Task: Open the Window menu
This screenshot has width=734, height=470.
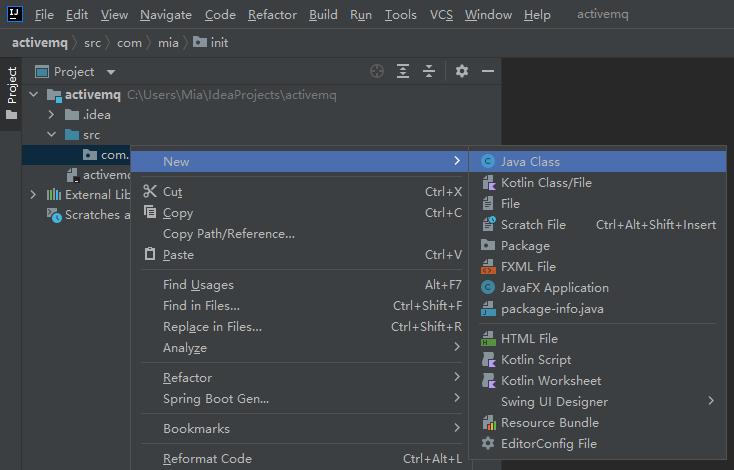Action: (488, 15)
